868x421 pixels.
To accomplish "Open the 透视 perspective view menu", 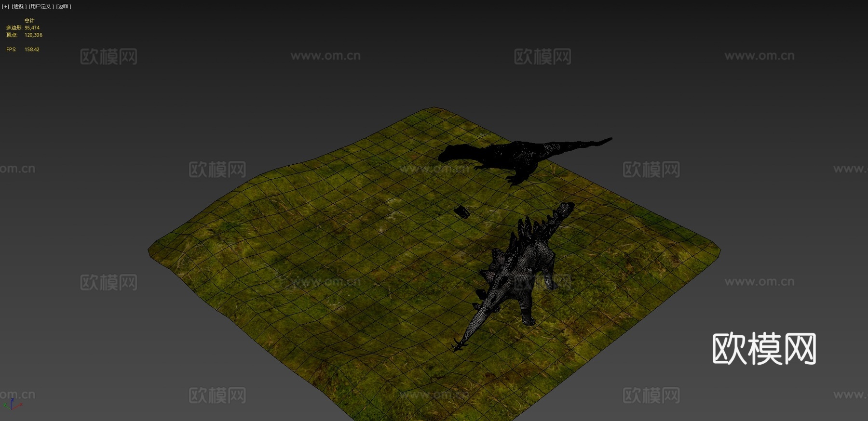I will point(19,6).
